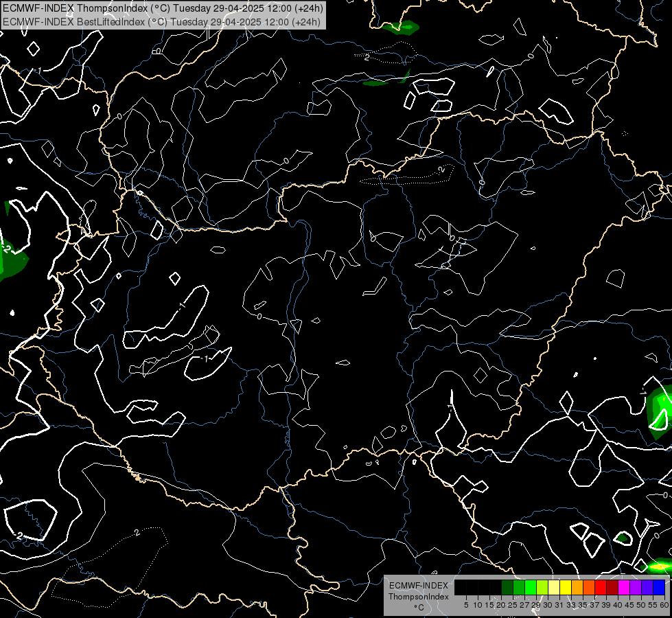
Task: Click the BestLiftedIndex title line
Action: [x=161, y=21]
